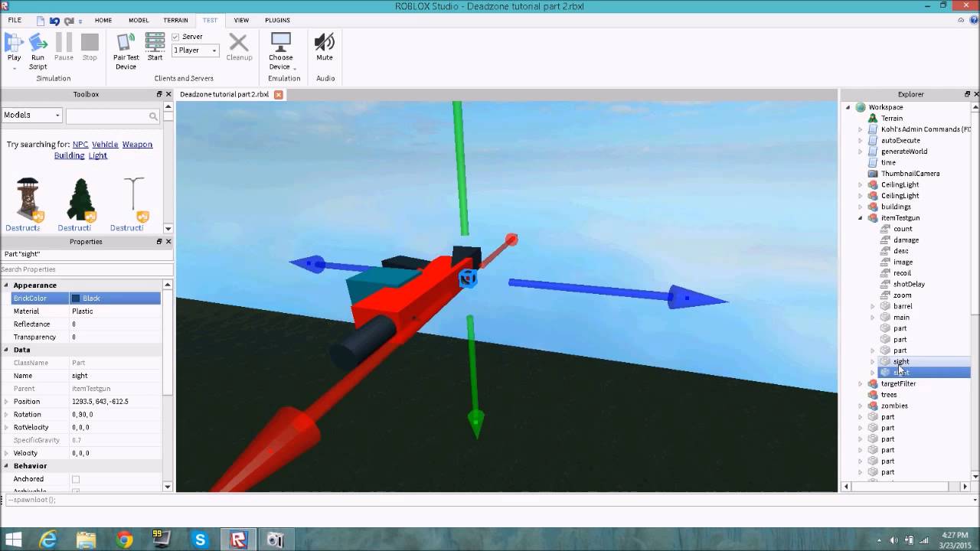Float the Explorer panel
The width and height of the screenshot is (980, 551).
click(x=967, y=94)
